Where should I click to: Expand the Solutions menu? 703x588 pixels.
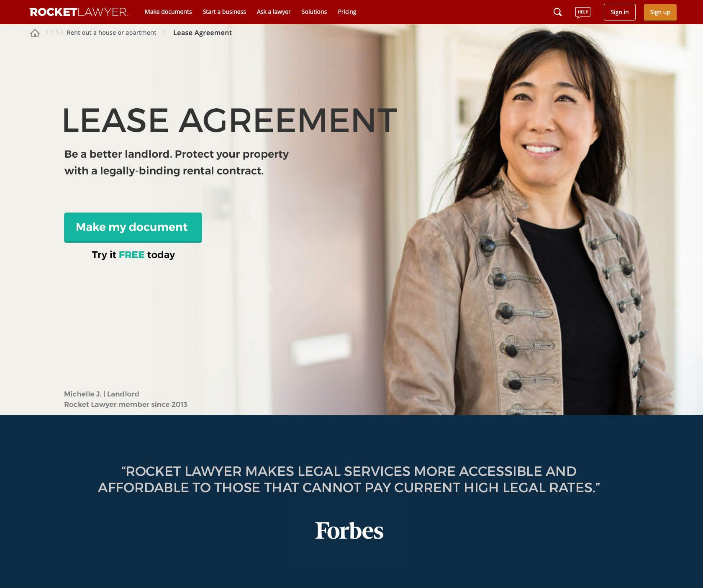[x=314, y=12]
